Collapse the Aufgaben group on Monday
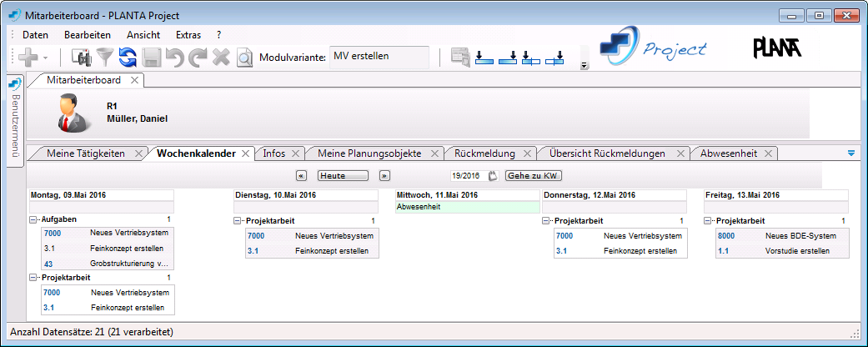This screenshot has height=347, width=868. coord(33,219)
